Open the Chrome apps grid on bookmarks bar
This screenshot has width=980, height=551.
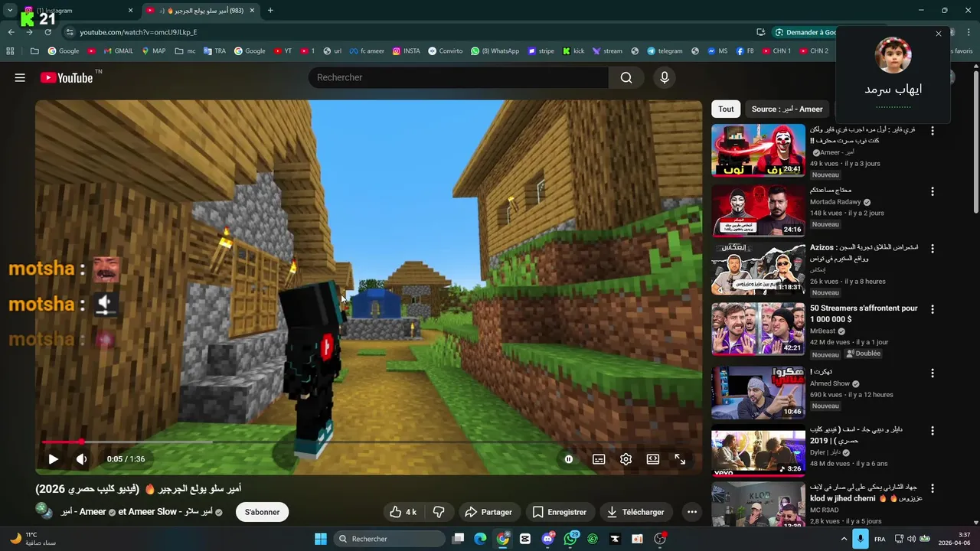point(10,51)
